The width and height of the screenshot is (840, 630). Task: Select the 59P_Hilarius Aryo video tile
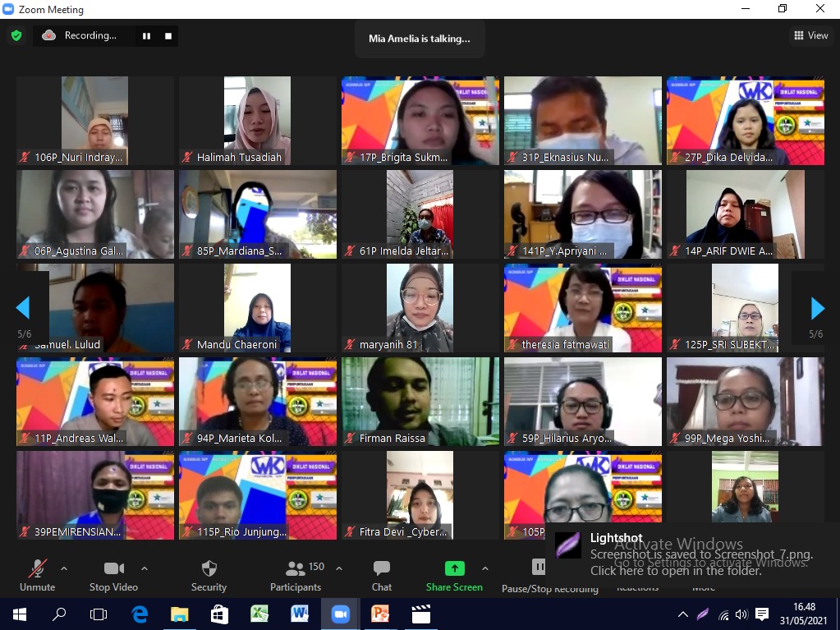pyautogui.click(x=583, y=402)
